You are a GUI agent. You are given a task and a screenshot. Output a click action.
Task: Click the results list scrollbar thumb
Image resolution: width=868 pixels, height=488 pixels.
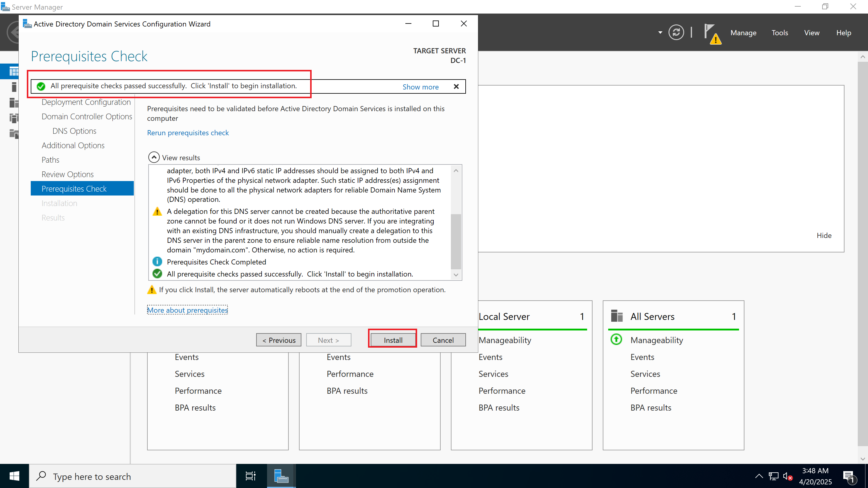[x=456, y=242]
